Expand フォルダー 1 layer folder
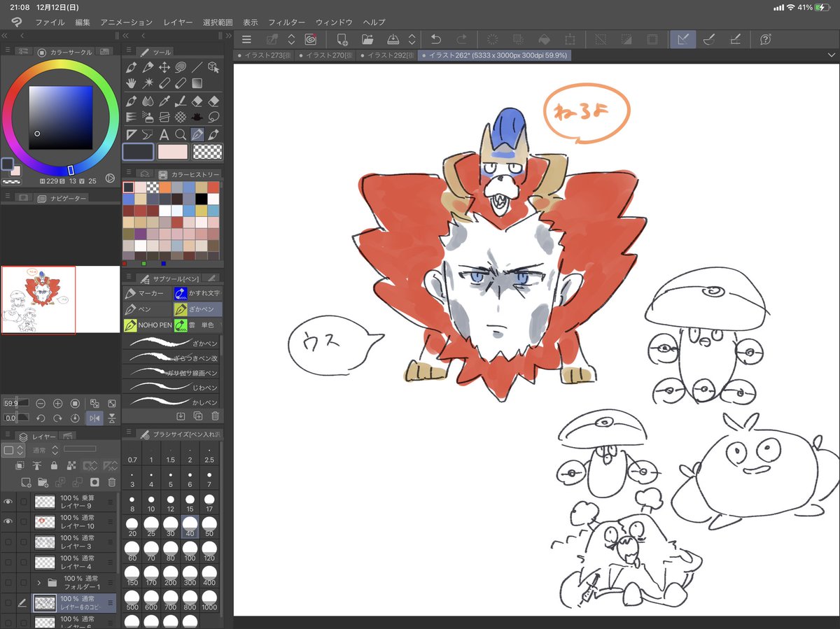The image size is (840, 629). coord(39,582)
